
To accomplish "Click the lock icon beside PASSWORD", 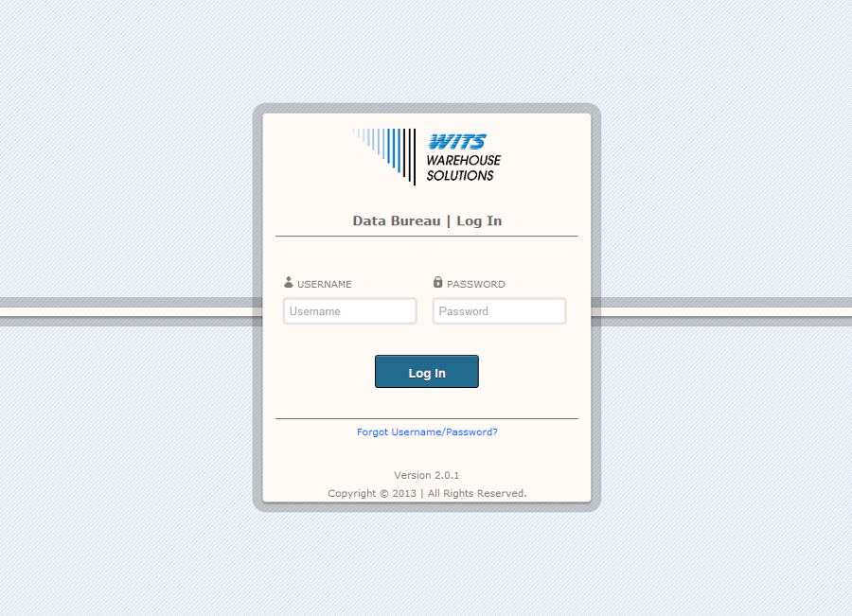I will (438, 281).
